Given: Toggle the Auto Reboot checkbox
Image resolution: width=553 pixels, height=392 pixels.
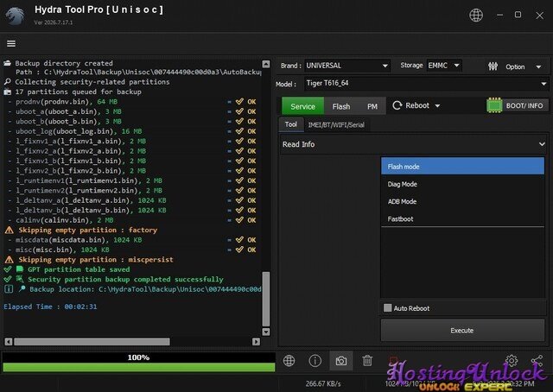Looking at the screenshot, I should [388, 307].
